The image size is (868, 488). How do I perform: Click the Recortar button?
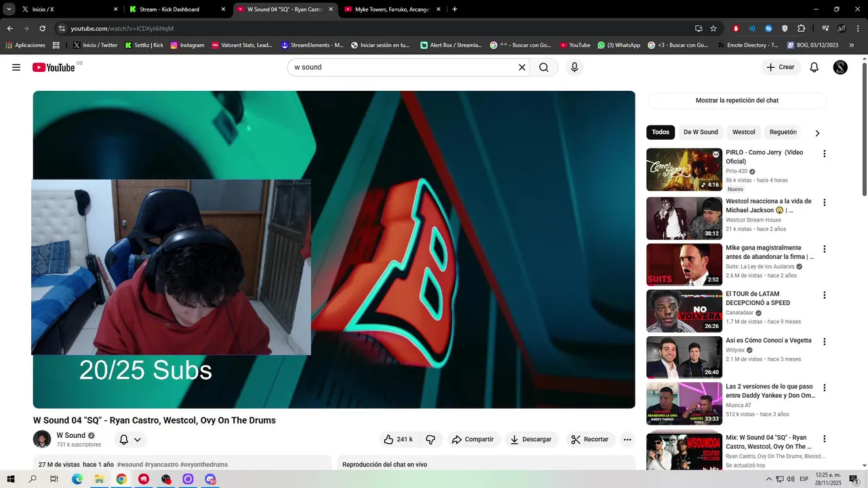[x=590, y=439]
